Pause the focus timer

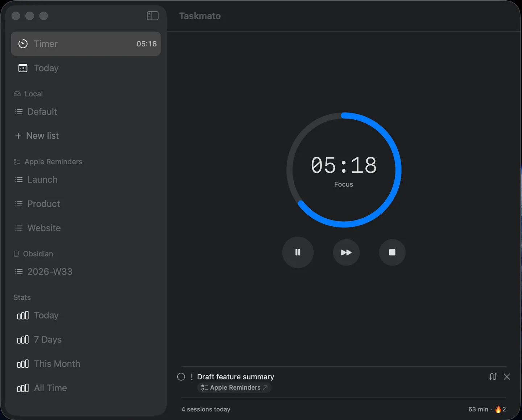click(298, 252)
